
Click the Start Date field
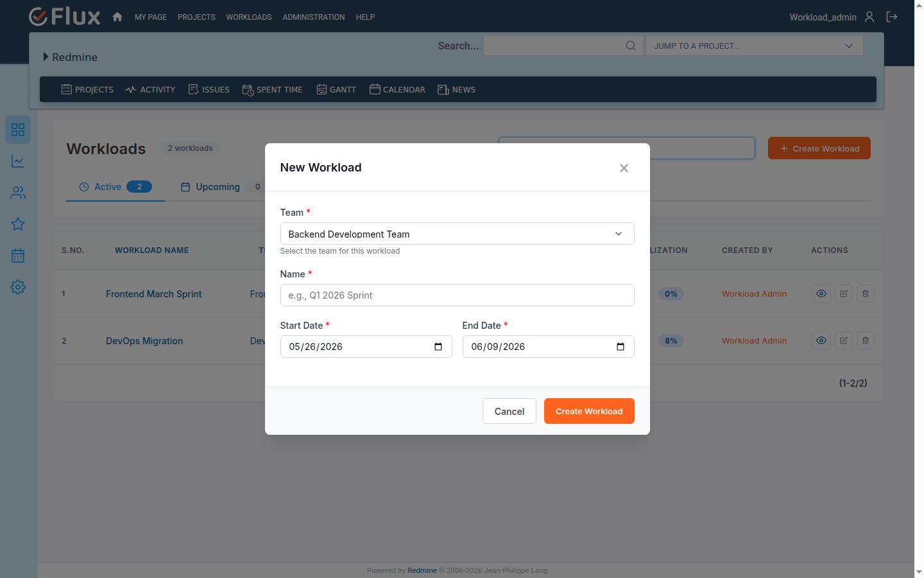coord(366,347)
